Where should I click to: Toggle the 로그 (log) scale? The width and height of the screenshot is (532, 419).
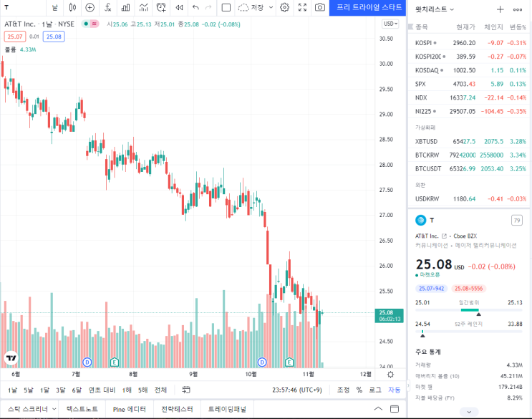[x=375, y=390]
